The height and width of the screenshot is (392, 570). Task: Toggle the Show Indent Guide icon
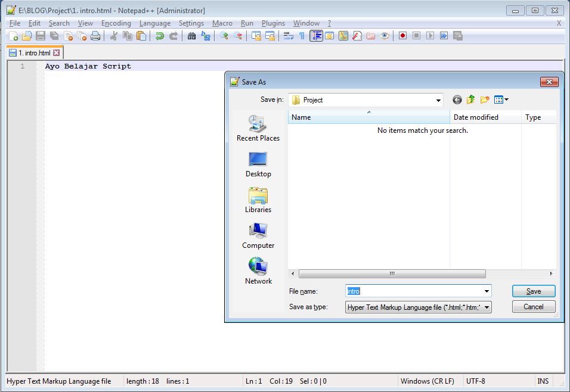[316, 36]
